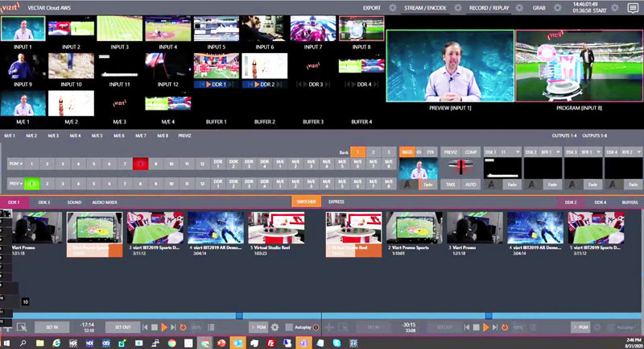Select input 8 on the PGM row
Viewport: 644px width, 349px height.
click(140, 164)
